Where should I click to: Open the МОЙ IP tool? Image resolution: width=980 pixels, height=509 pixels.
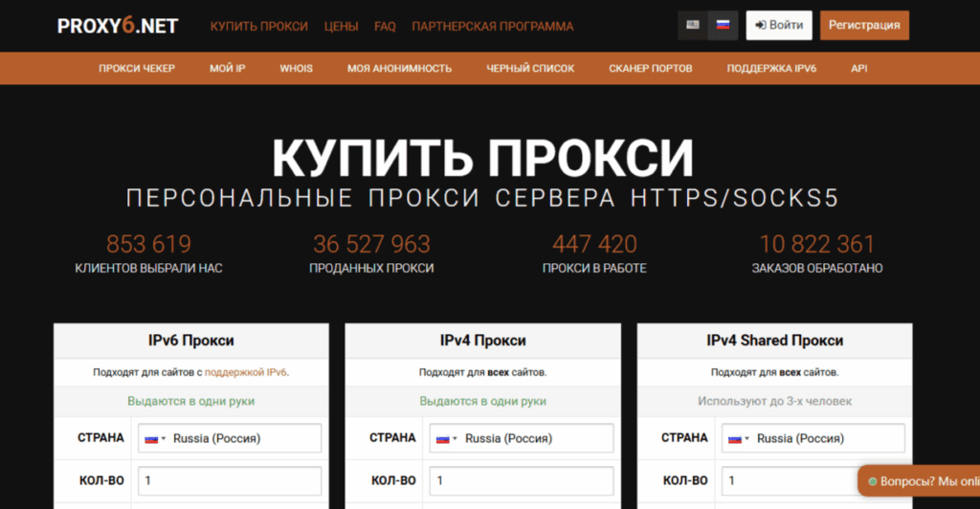pyautogui.click(x=228, y=69)
